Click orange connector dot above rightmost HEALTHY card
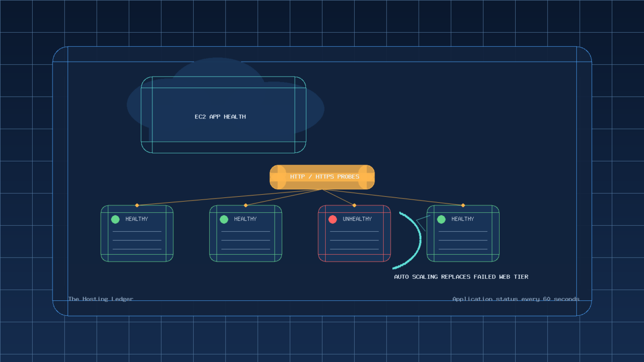 (463, 205)
